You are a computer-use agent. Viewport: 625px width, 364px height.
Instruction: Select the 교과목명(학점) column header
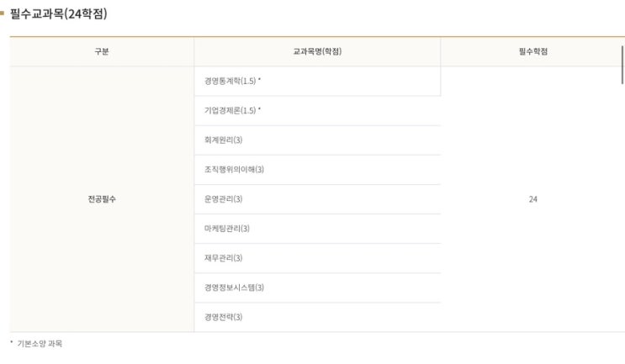(x=317, y=52)
